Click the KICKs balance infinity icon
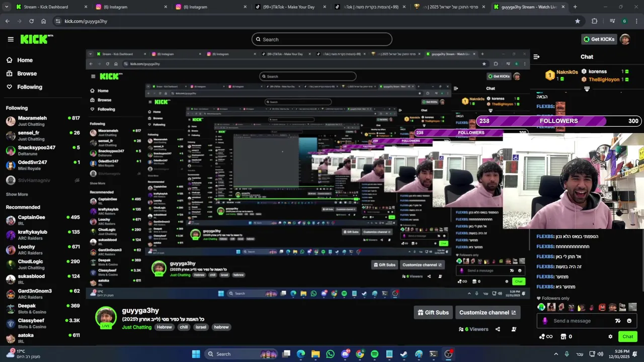644x362 pixels. coord(546,337)
